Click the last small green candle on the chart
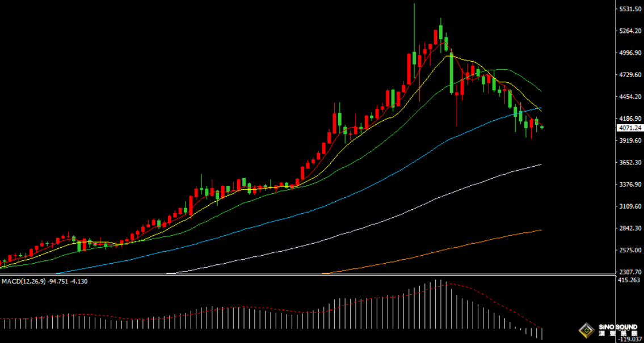 pos(542,127)
